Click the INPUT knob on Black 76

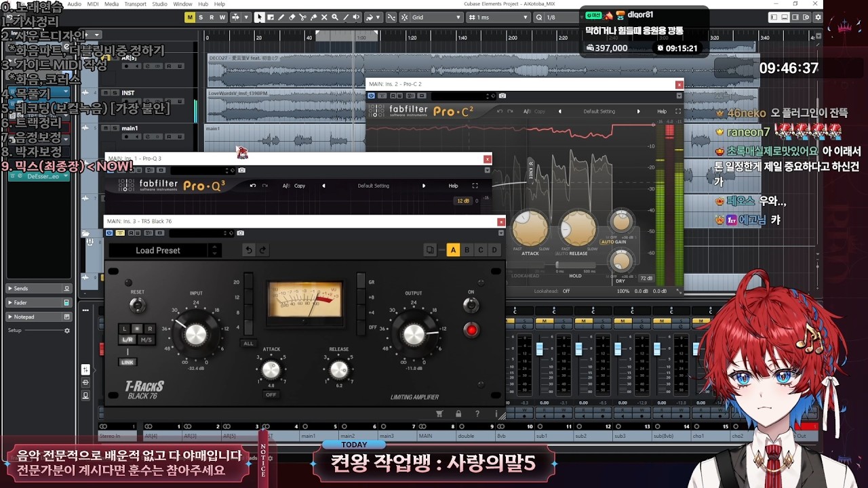195,333
